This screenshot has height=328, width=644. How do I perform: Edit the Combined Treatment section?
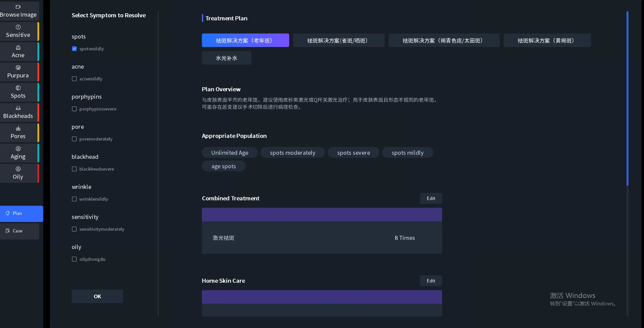[x=431, y=198]
